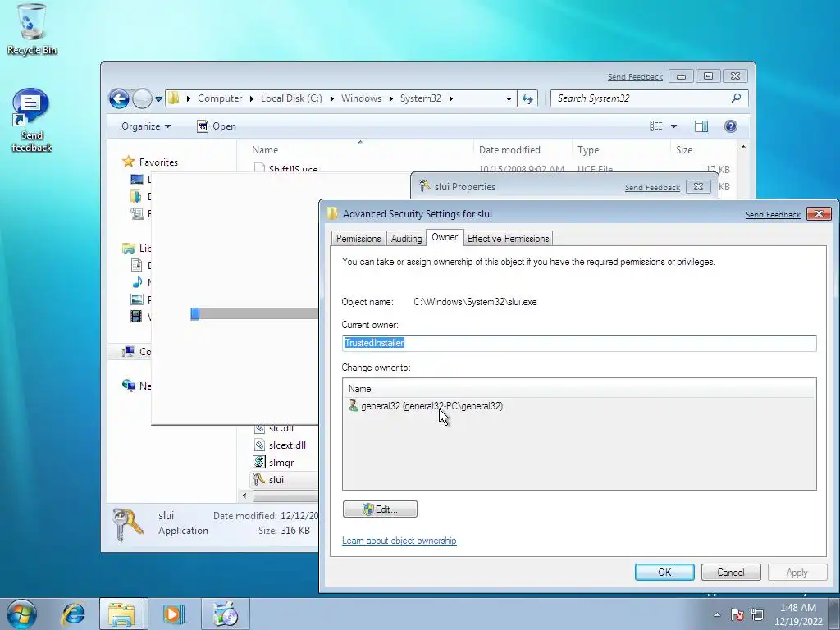This screenshot has height=630, width=840.
Task: Go back with Explorer's back arrow
Action: [x=119, y=98]
